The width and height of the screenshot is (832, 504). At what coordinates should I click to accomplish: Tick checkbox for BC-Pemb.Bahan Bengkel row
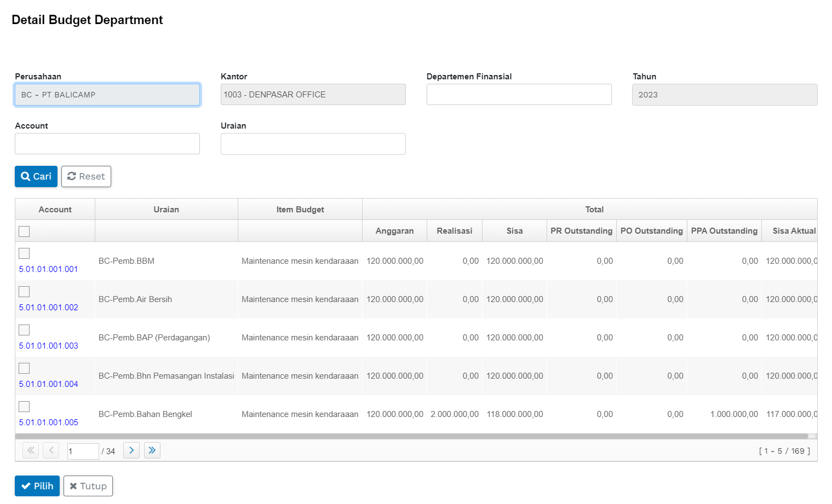click(24, 407)
